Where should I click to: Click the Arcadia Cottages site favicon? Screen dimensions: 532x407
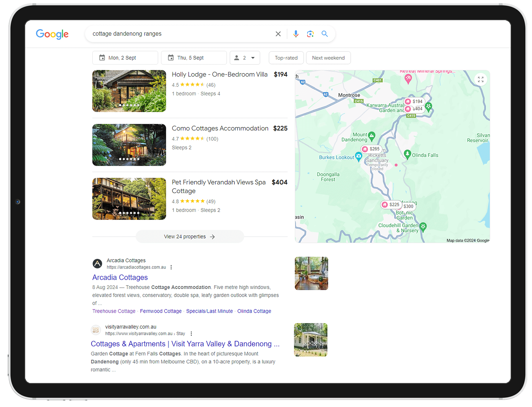click(x=97, y=263)
